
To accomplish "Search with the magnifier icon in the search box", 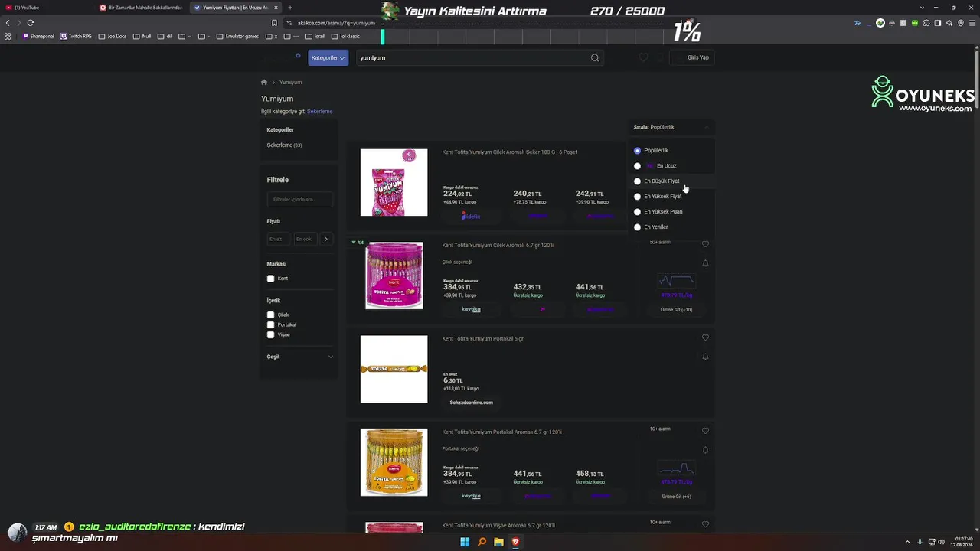I will point(595,58).
